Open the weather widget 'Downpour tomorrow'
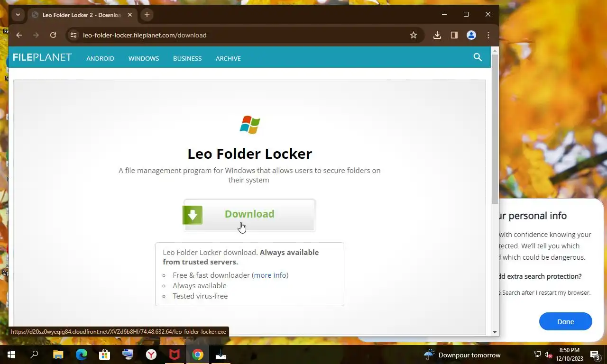The width and height of the screenshot is (607, 364). (462, 355)
